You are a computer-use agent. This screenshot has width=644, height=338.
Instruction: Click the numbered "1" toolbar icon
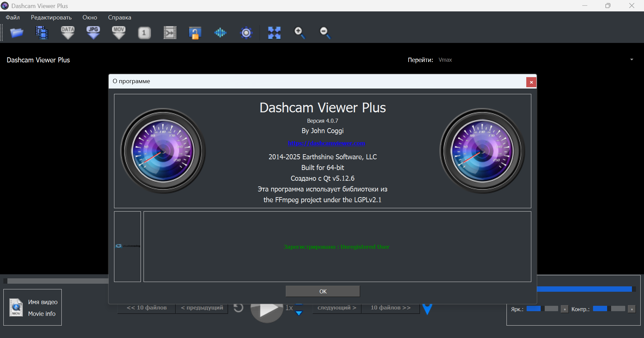144,33
